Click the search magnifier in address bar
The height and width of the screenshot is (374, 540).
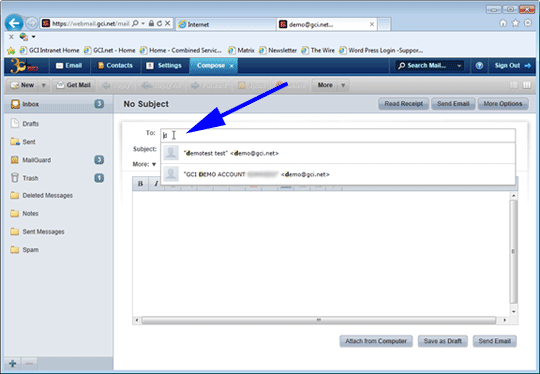click(135, 23)
